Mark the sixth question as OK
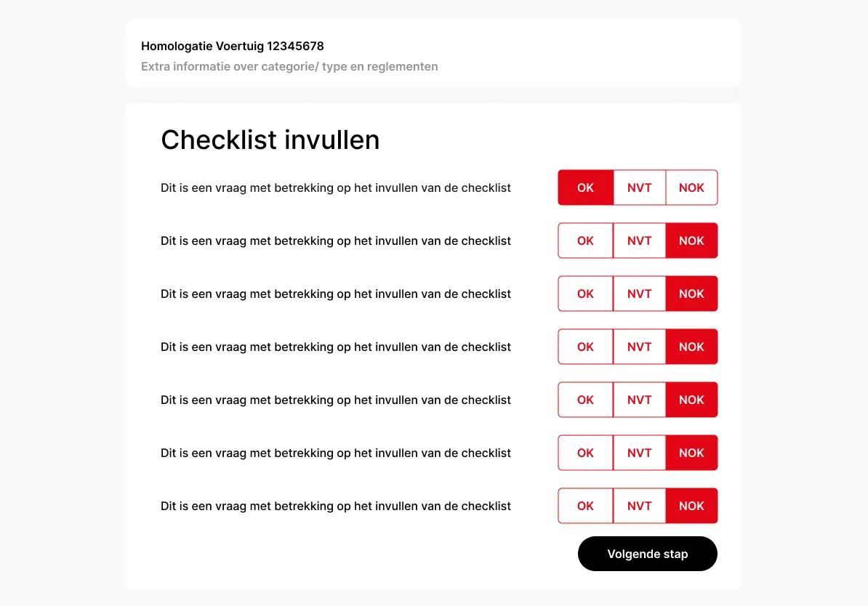 [x=585, y=453]
